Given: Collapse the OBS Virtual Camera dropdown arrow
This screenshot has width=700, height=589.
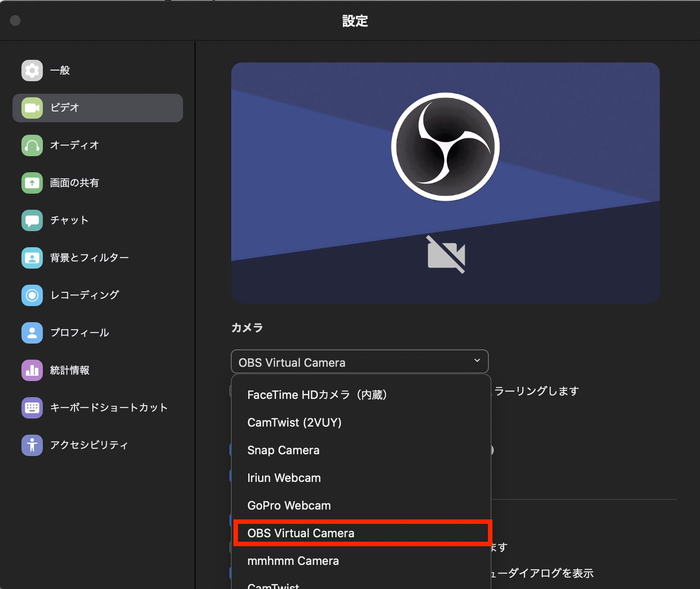Looking at the screenshot, I should tap(477, 361).
